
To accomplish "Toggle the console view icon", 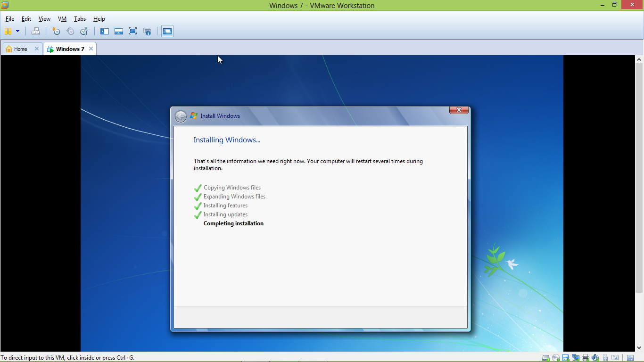I will click(x=167, y=31).
